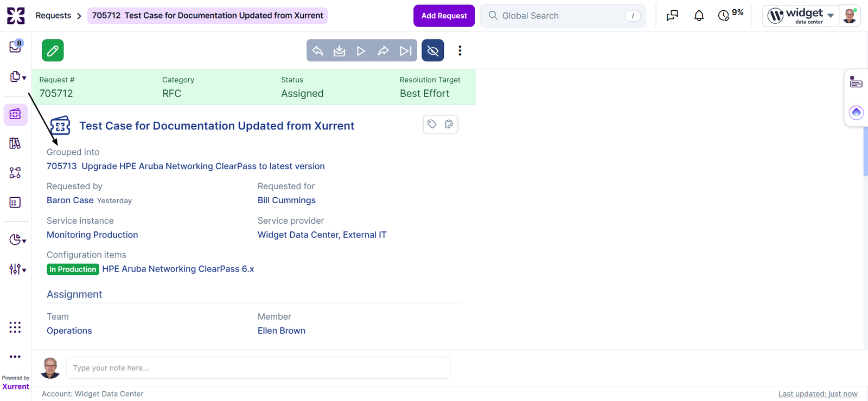Viewport: 868px width, 401px height.
Task: Open Bill Cummings link
Action: pos(286,200)
